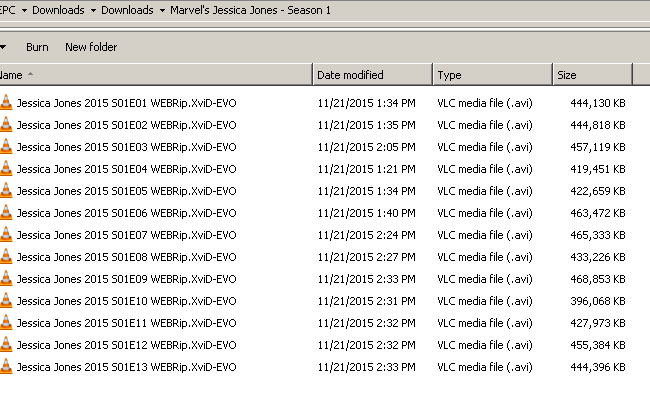Screen dimensions: 650x396
Task: Click VLC cone icon for S01E01 file
Action: click(6, 102)
